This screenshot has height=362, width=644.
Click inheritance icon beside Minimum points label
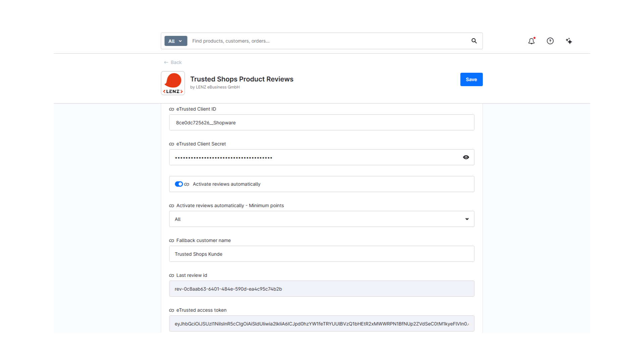[x=171, y=206]
